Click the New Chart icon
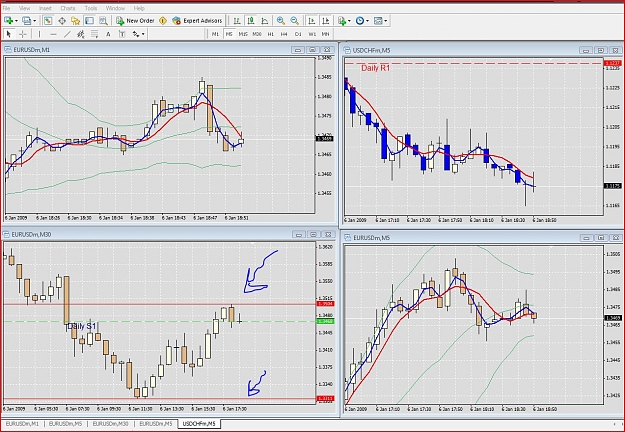The image size is (625, 432). [8, 21]
